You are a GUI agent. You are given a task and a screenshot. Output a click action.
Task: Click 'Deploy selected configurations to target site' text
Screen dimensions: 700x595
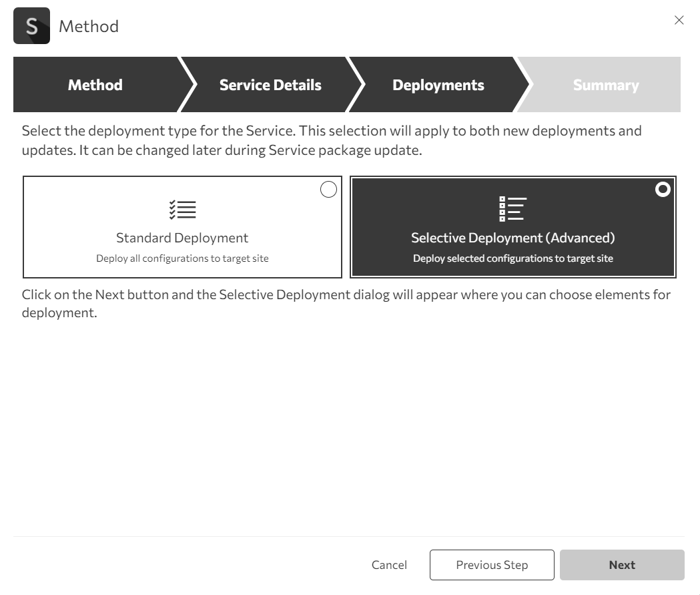(x=513, y=258)
